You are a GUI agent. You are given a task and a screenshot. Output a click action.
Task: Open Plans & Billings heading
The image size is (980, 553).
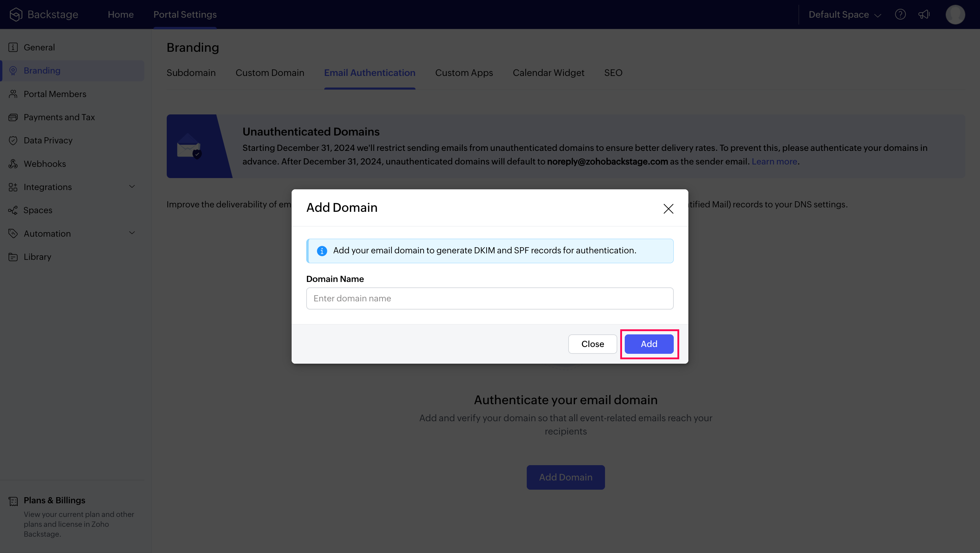pyautogui.click(x=54, y=500)
